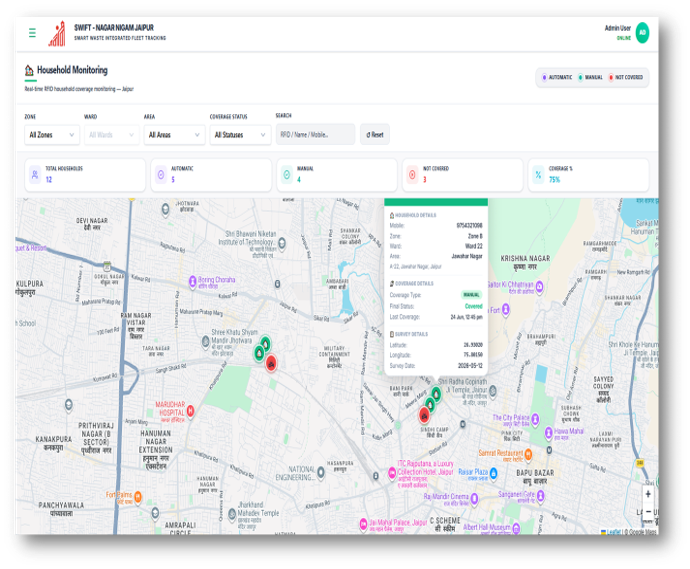Click the Not Covered card red icon
Image resolution: width=690 pixels, height=569 pixels.
tap(412, 175)
